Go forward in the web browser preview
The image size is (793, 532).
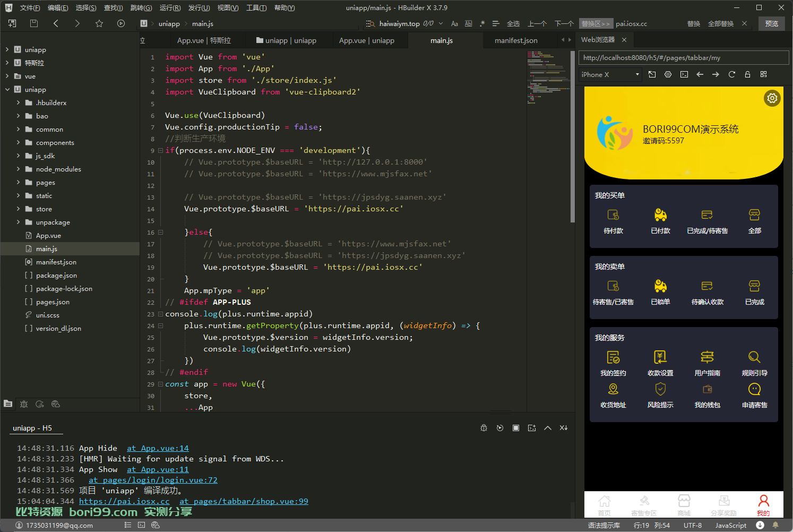click(716, 74)
